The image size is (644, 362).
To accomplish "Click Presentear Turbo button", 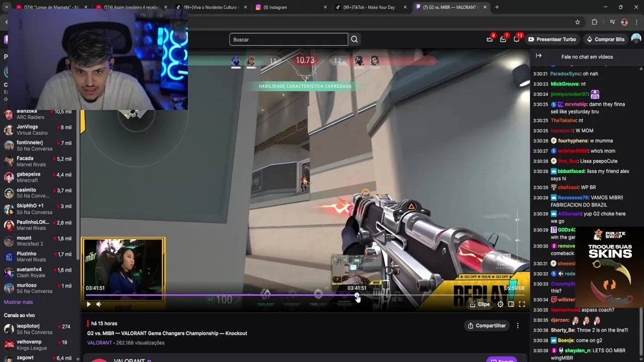I will tap(552, 39).
